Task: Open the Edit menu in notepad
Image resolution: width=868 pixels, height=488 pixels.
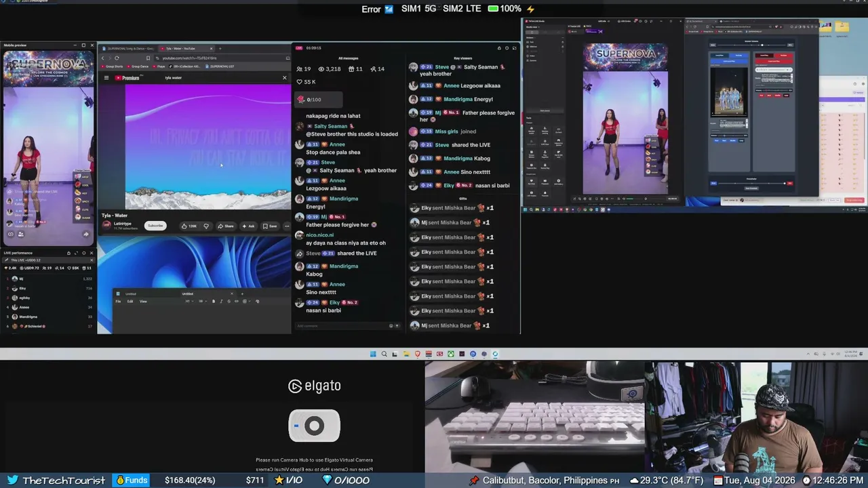Action: coord(130,301)
